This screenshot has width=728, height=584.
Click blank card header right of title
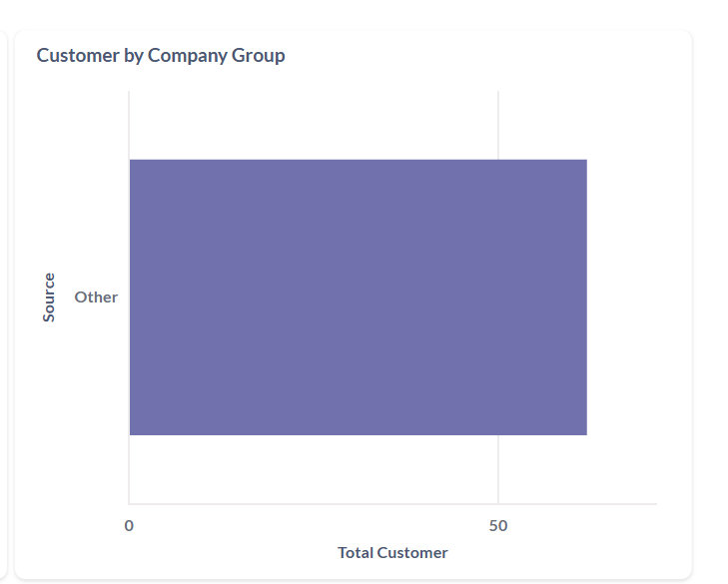(479, 56)
